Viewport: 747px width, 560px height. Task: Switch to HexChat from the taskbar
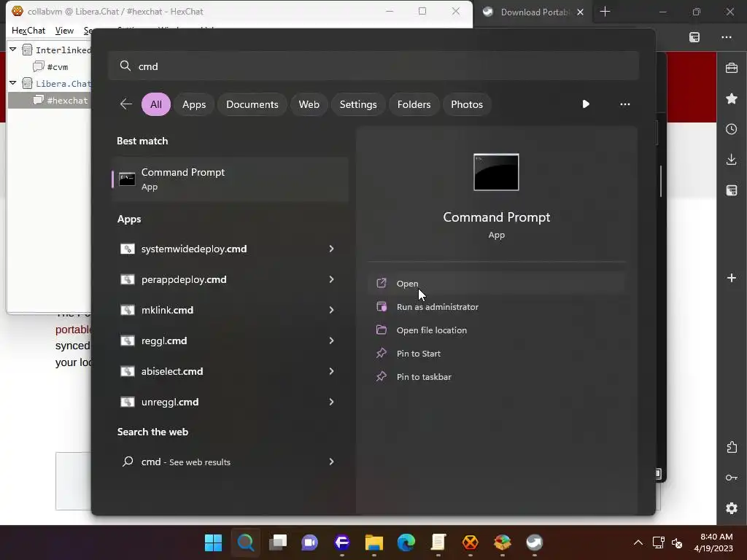coord(471,542)
